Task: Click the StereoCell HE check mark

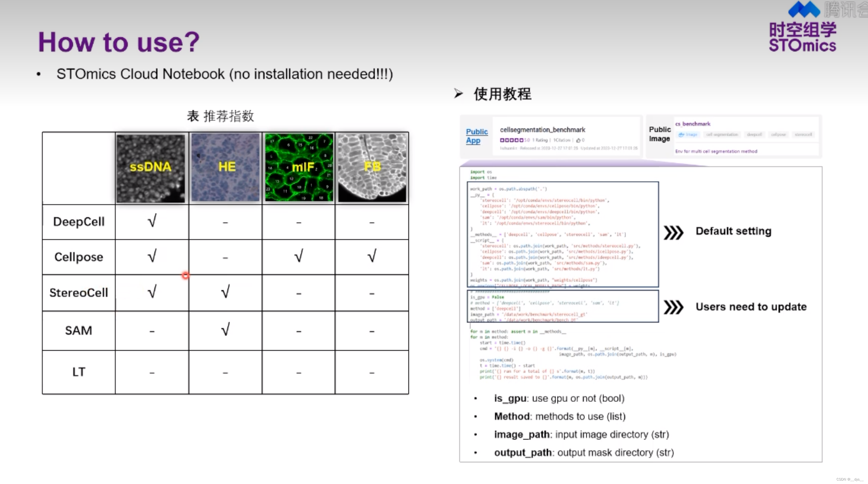Action: (x=225, y=292)
